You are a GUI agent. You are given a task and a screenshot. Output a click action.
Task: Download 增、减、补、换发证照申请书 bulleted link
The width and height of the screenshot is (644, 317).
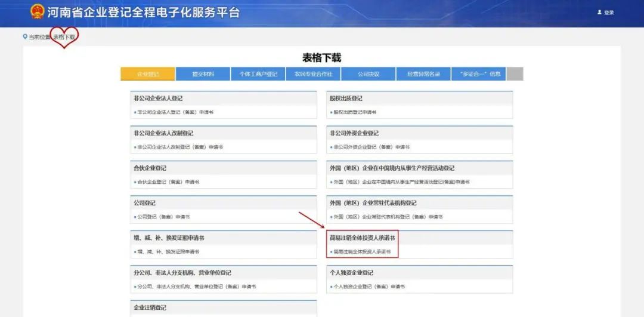click(x=168, y=252)
